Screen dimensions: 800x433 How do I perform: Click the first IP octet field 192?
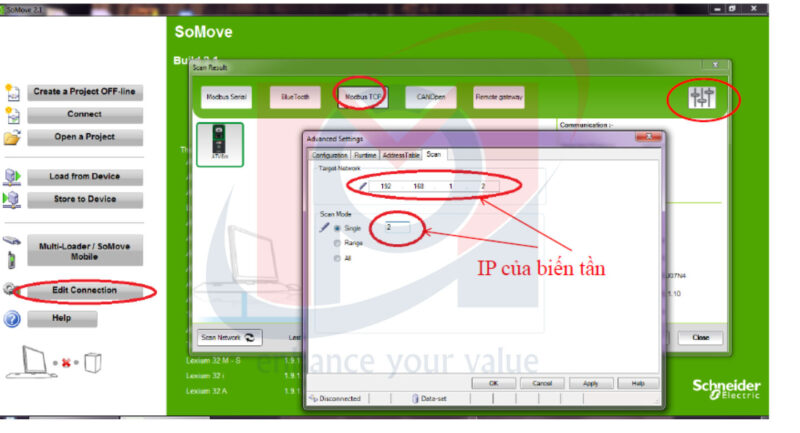pos(386,186)
